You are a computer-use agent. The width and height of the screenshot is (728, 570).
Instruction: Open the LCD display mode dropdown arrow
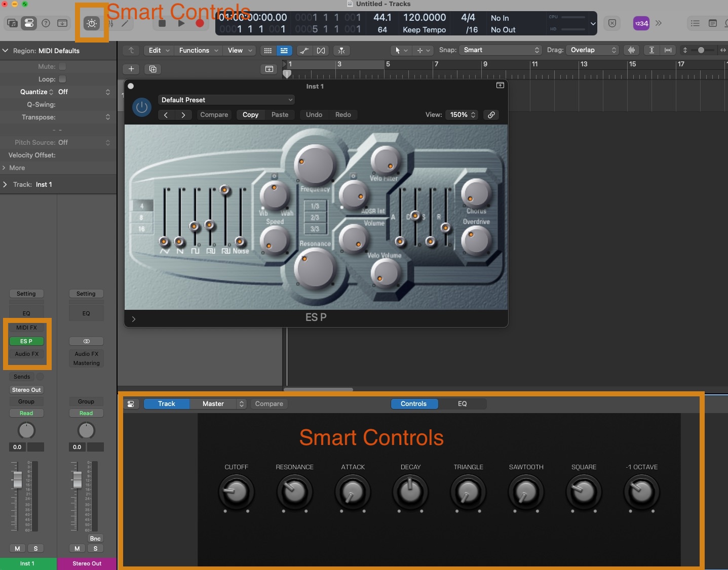593,23
